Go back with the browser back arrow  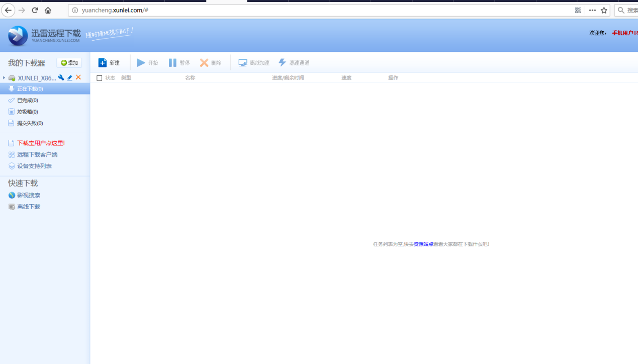coord(8,10)
